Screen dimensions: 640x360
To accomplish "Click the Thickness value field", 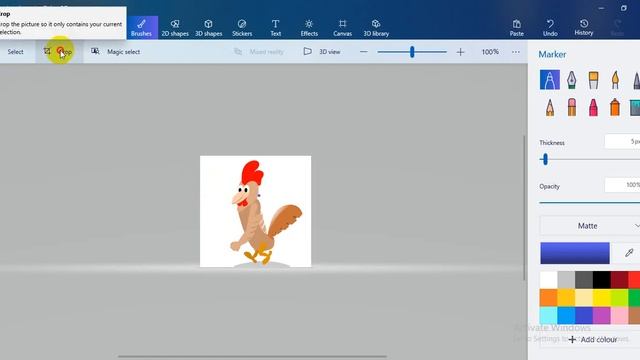I will click(622, 142).
